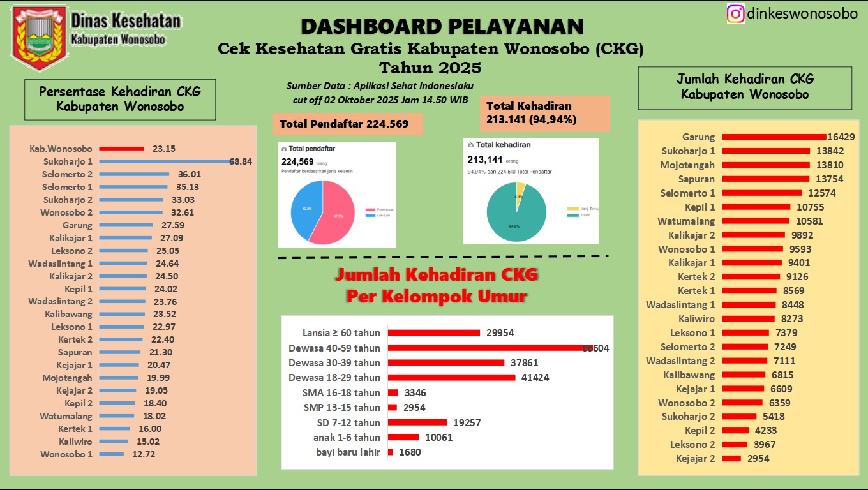
Task: Select the Jumlah Kehadiran CKG header
Action: coord(744,87)
